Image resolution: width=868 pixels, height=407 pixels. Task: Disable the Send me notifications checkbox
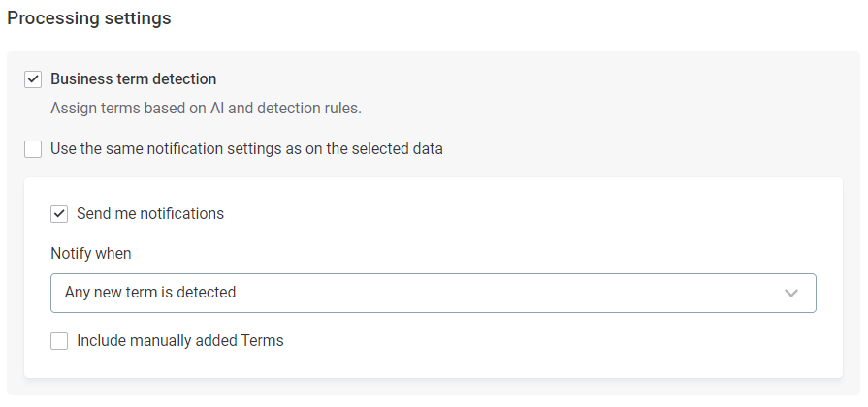(59, 214)
